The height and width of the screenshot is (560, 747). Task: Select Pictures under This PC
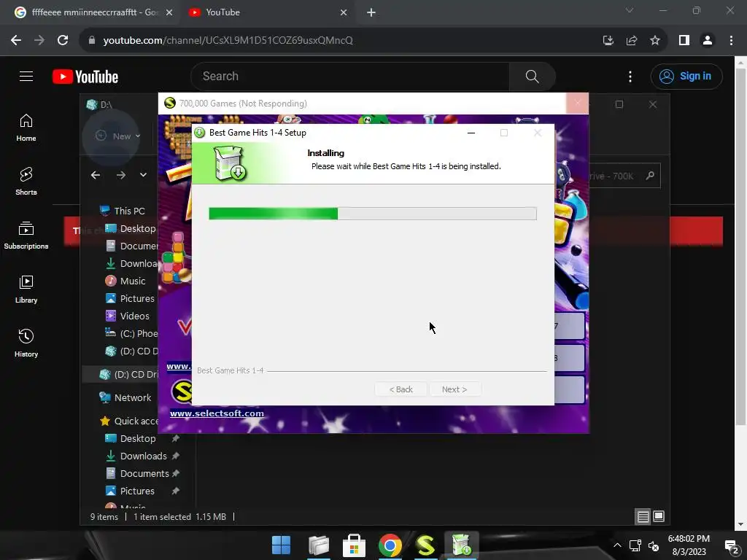point(130,298)
